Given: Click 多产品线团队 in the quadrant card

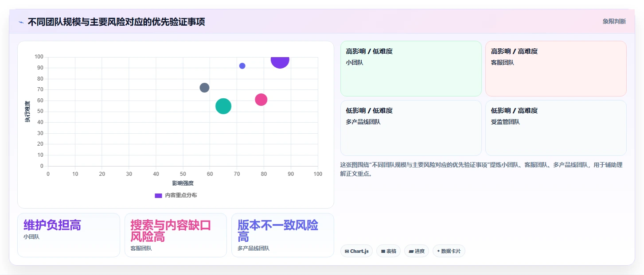Looking at the screenshot, I should (x=363, y=122).
